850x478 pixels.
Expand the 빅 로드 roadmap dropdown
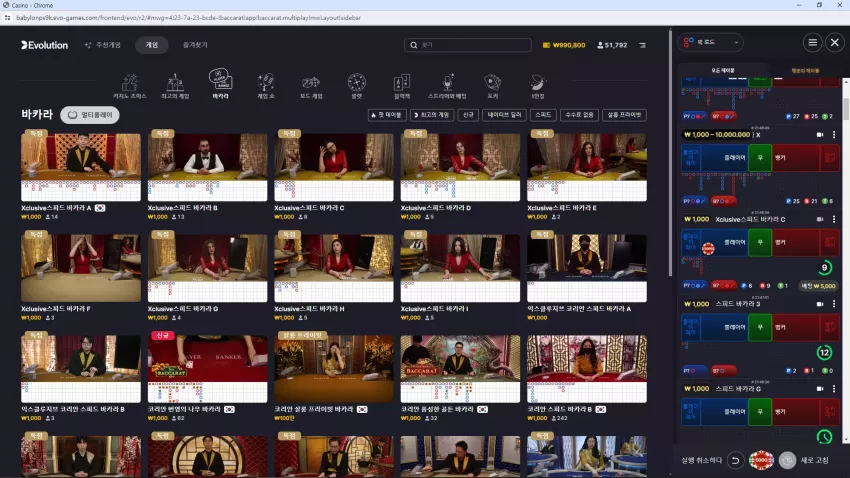(x=711, y=42)
